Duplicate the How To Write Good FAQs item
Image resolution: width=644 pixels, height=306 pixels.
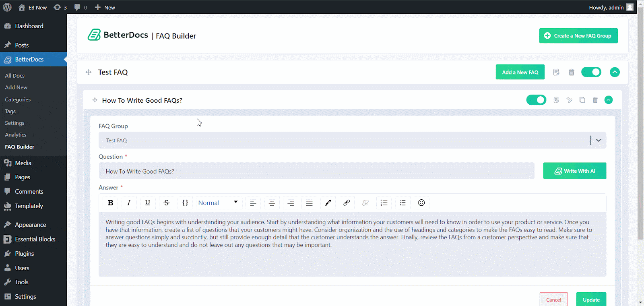click(x=582, y=100)
